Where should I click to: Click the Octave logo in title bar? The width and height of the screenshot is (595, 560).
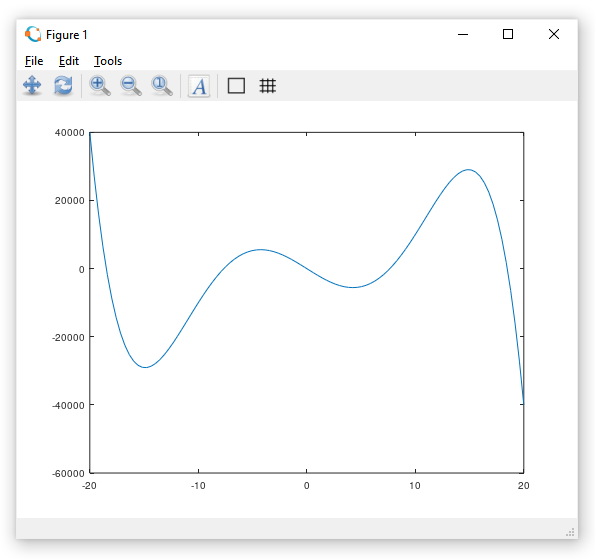point(33,35)
